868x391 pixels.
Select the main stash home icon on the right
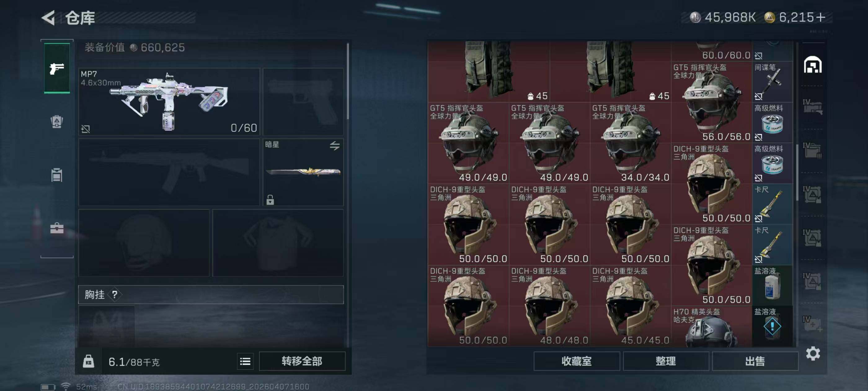[813, 65]
